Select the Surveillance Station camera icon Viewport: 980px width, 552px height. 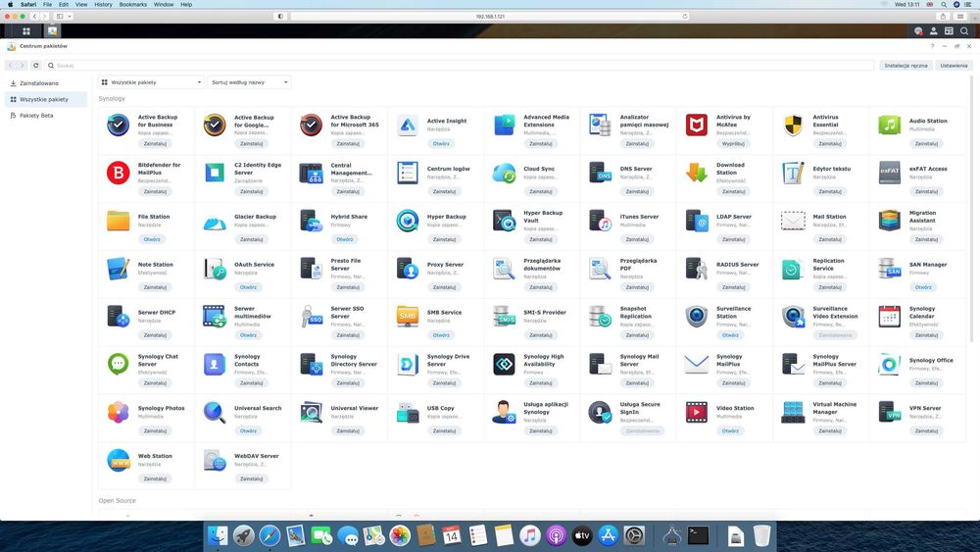click(696, 317)
